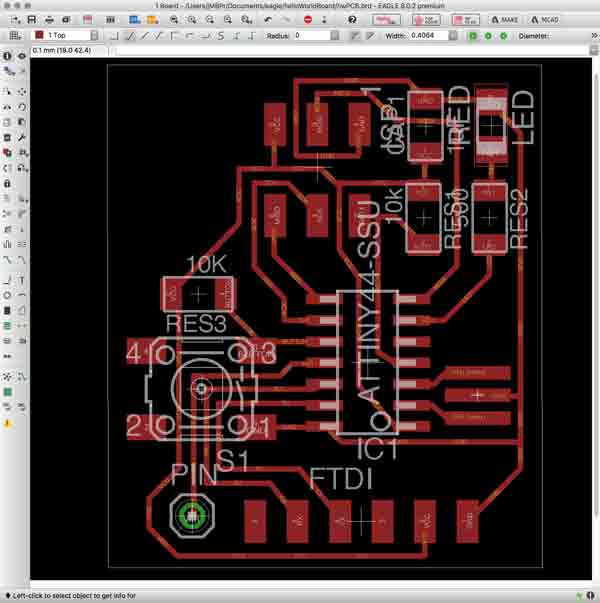The width and height of the screenshot is (600, 603).
Task: Select the Text tool
Action: (x=22, y=280)
